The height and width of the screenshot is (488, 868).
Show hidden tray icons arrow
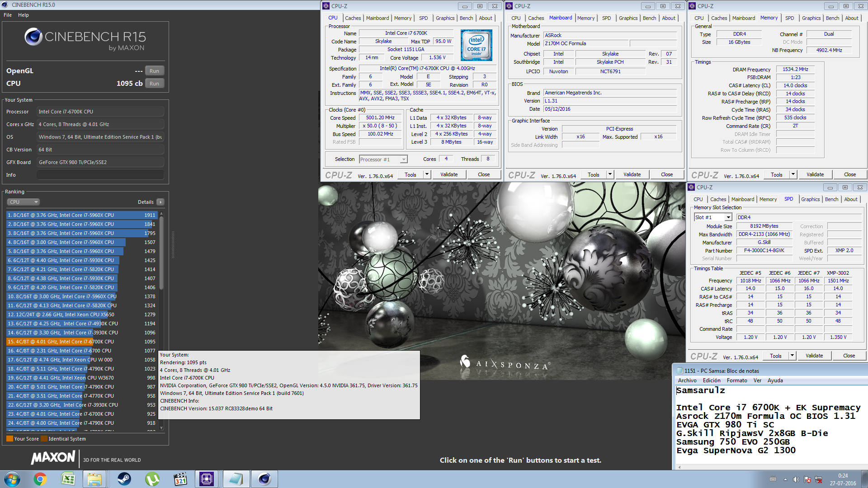[785, 479]
